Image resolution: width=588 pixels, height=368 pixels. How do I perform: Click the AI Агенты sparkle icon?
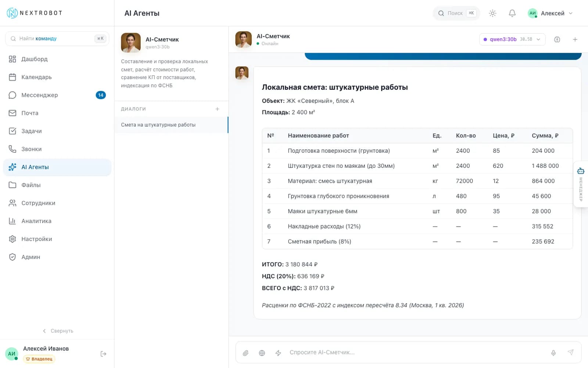[12, 167]
